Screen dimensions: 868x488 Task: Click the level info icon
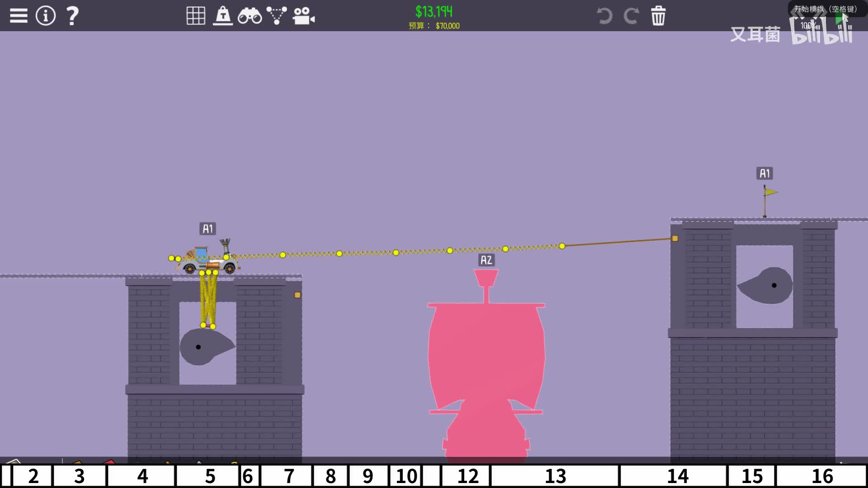(x=46, y=16)
